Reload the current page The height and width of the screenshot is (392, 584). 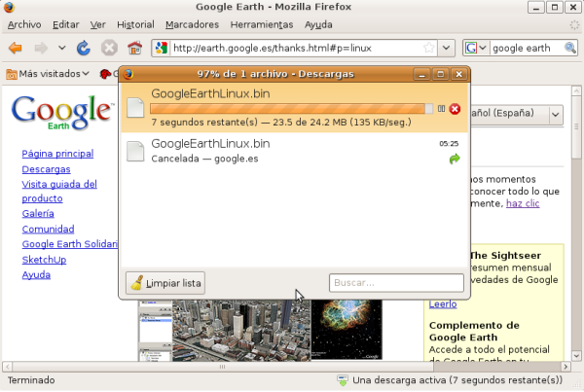85,48
